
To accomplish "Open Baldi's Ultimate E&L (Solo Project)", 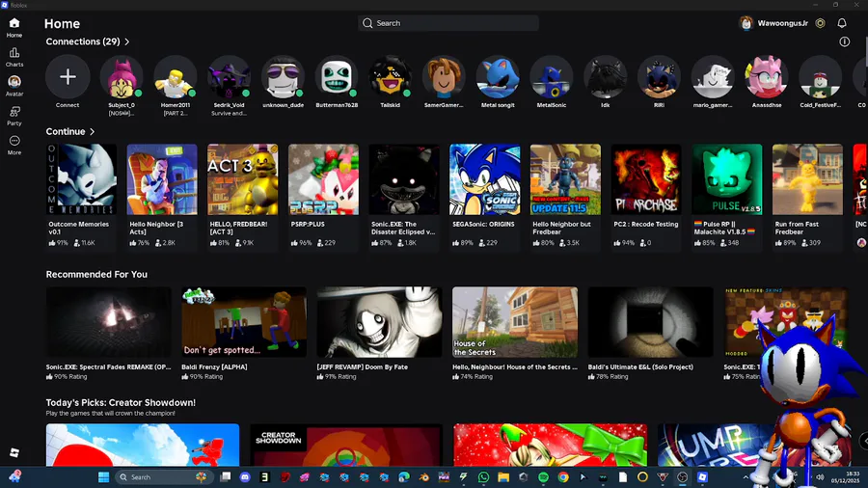I will tap(650, 333).
